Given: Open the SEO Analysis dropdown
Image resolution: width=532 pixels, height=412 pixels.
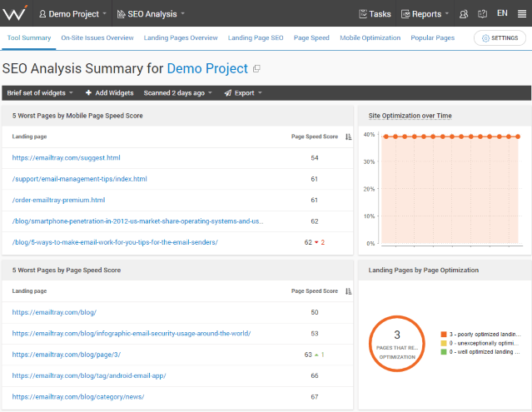Looking at the screenshot, I should click(x=151, y=14).
